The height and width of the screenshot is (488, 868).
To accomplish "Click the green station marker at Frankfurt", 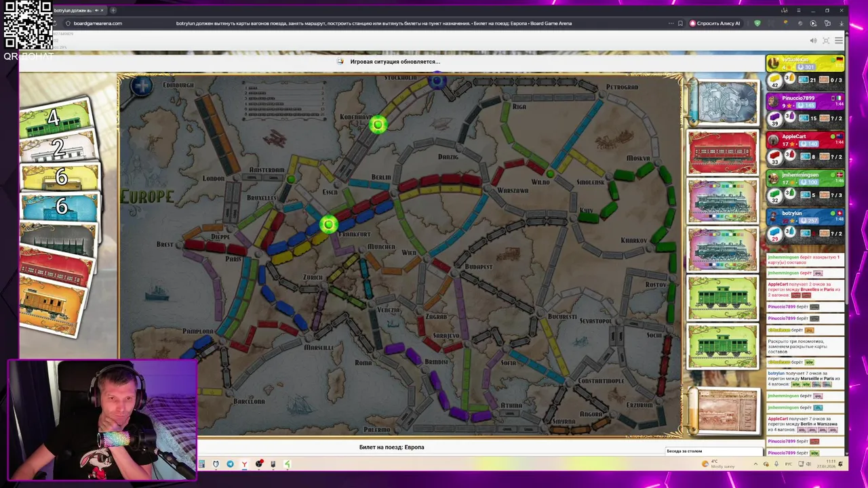I will coord(328,224).
